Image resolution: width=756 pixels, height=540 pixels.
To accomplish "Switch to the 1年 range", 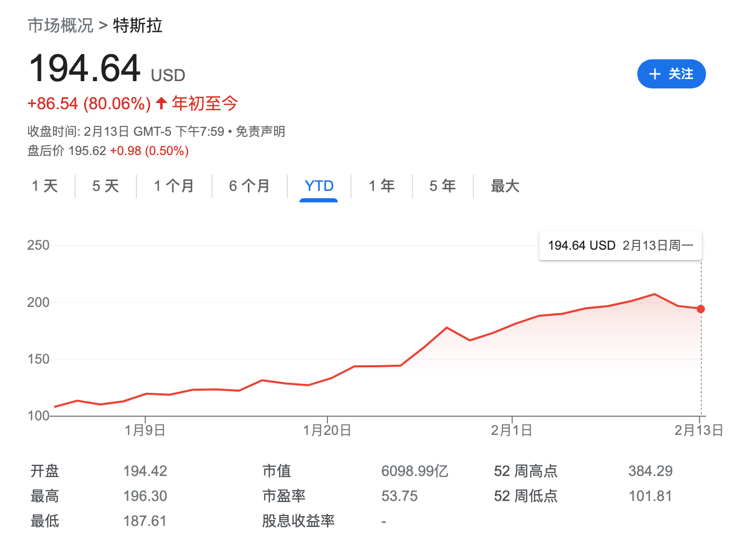I will 382,186.
